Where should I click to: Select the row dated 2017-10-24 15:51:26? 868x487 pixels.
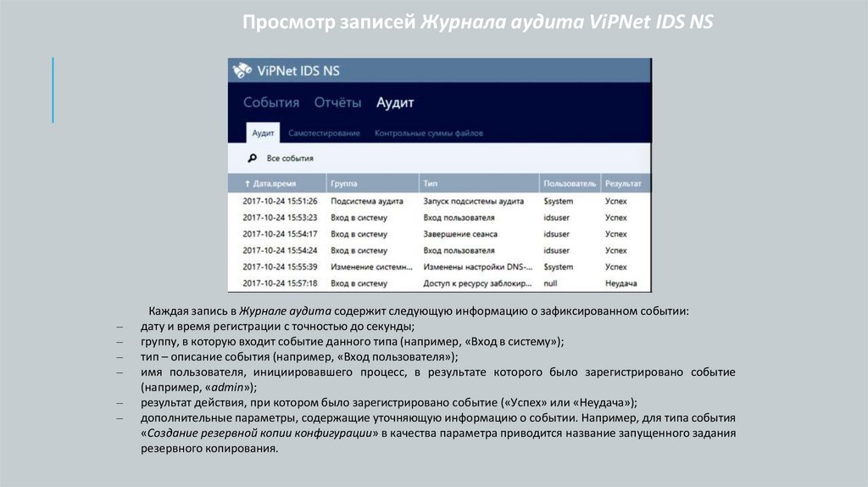click(440, 201)
